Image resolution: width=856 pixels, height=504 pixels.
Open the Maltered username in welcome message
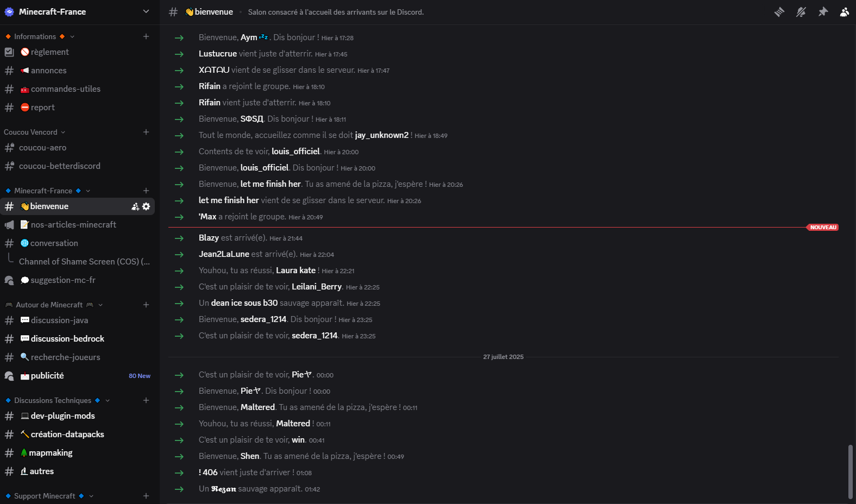tap(257, 407)
